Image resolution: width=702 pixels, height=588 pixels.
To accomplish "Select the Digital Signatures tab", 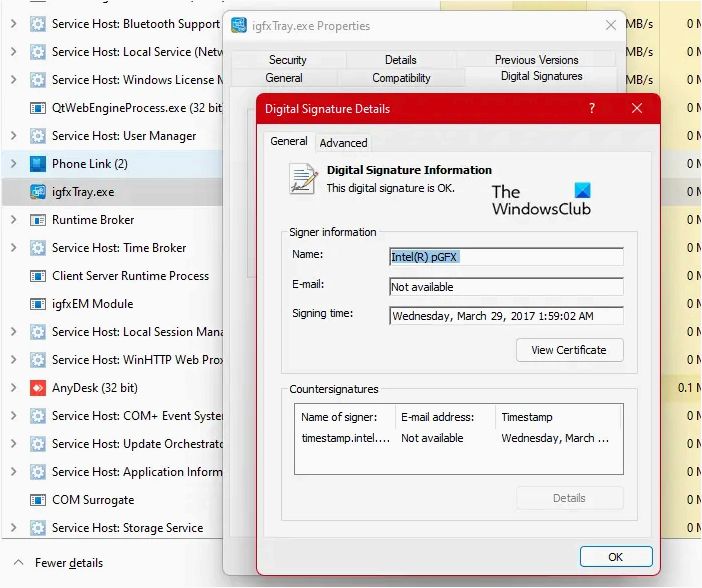I will (541, 76).
